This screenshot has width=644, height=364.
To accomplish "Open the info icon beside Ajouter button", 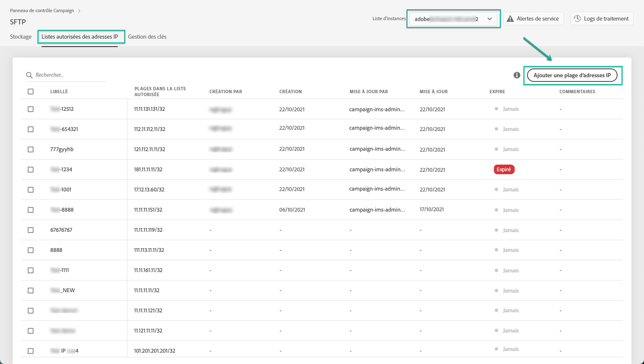I will [517, 75].
